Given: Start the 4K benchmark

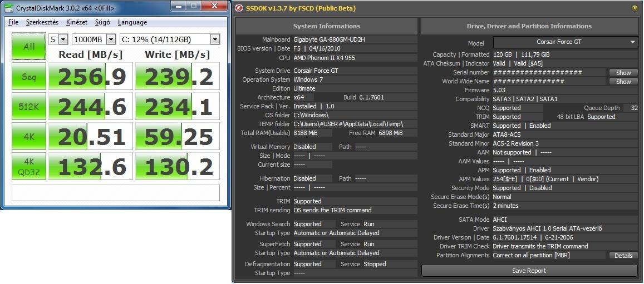Looking at the screenshot, I should pyautogui.click(x=29, y=137).
